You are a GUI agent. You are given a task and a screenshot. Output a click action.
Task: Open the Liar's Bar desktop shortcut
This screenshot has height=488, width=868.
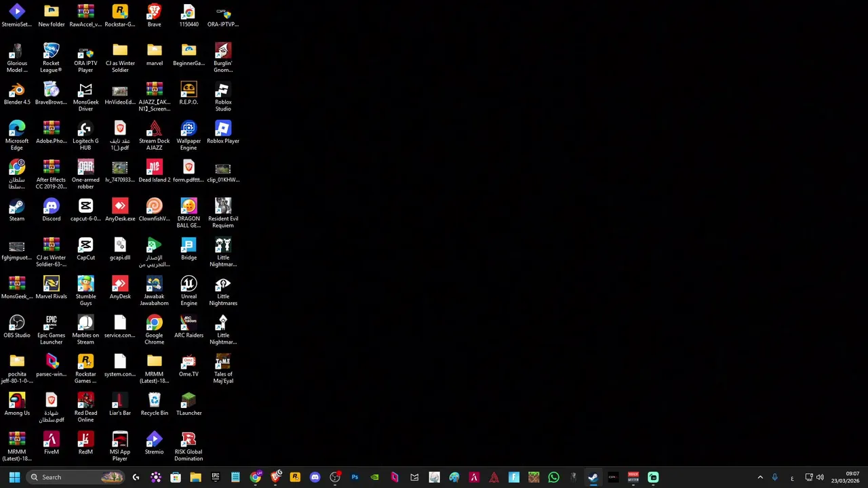point(120,405)
